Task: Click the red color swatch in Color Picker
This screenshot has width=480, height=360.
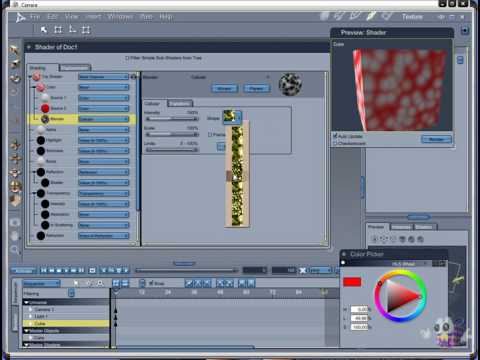Action: click(x=352, y=282)
